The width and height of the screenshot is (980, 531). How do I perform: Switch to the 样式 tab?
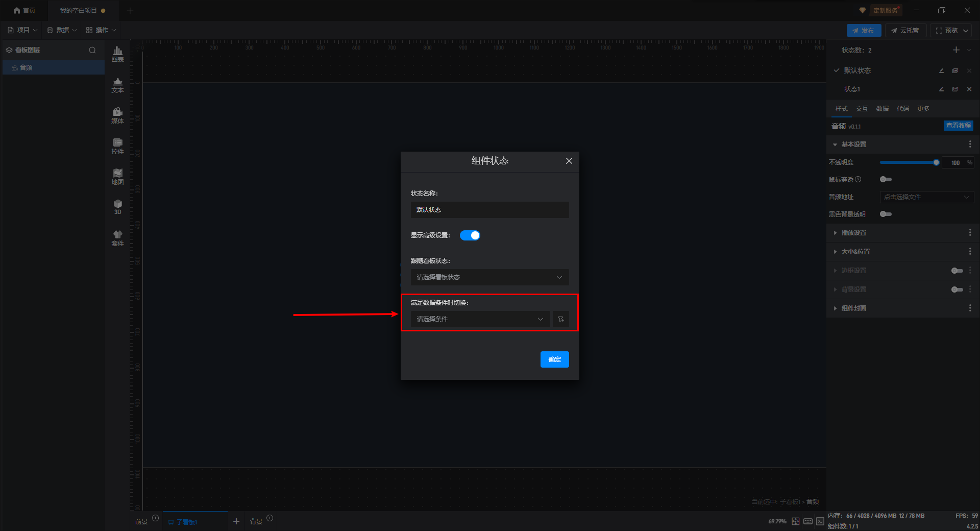click(842, 109)
